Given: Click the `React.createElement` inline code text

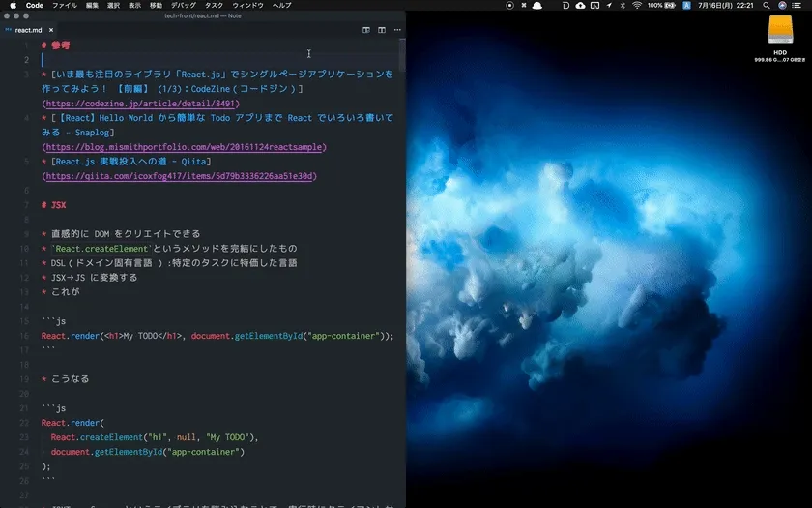Looking at the screenshot, I should tap(101, 249).
